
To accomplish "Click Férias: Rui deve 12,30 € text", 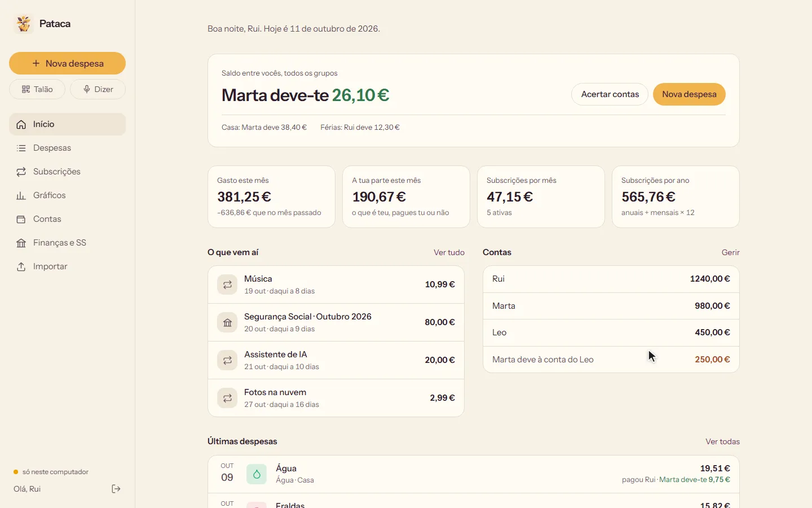I will click(360, 127).
